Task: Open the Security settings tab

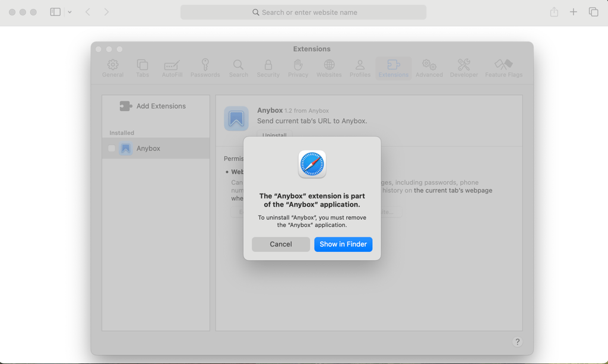Action: point(268,68)
